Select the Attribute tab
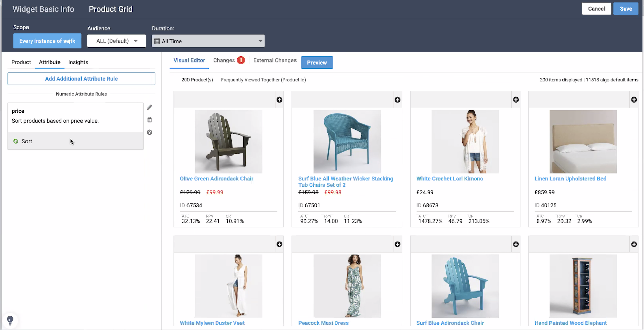Viewport: 644px width, 330px height. tap(50, 62)
